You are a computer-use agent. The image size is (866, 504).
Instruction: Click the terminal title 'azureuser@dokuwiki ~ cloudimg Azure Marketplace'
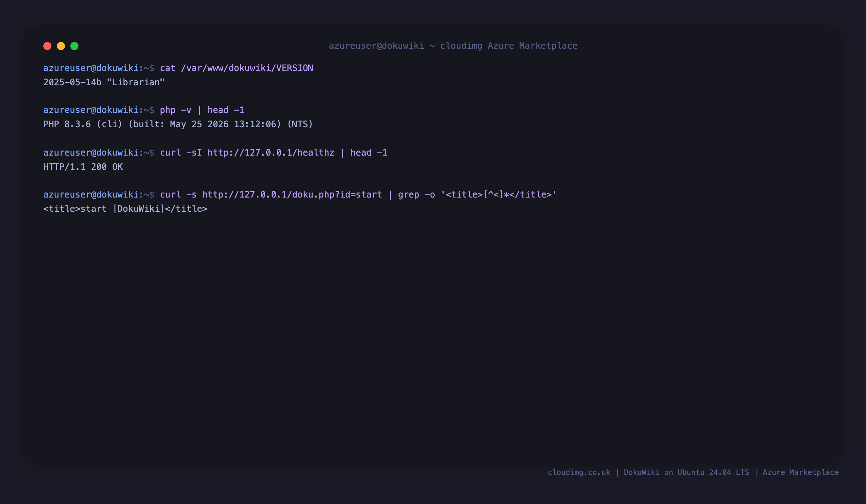pyautogui.click(x=453, y=46)
